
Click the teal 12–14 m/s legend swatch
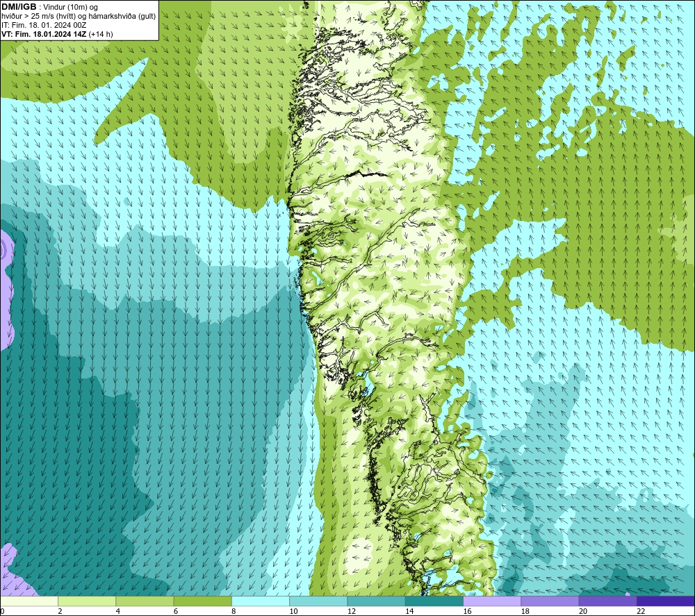(376, 601)
